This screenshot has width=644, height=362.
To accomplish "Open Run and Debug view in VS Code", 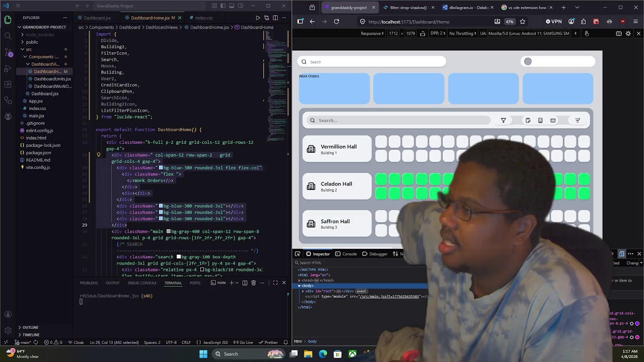I will coord(8,68).
